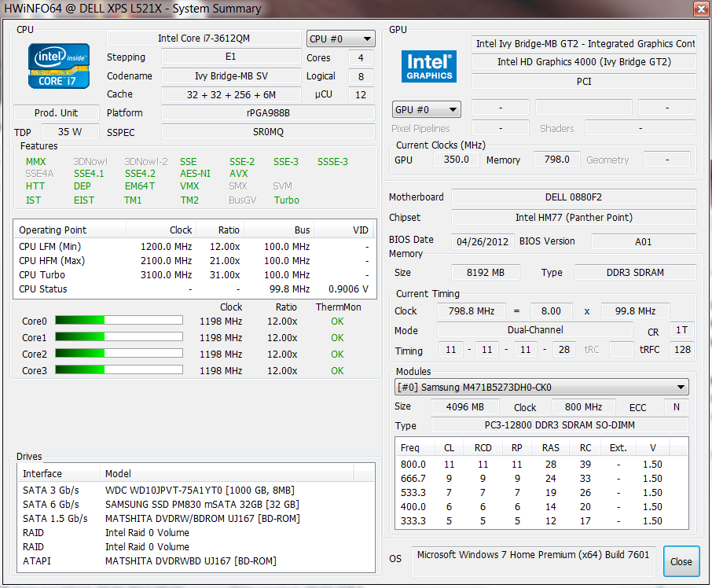Click the Turbo feature label
This screenshot has height=588, width=712.
pyautogui.click(x=287, y=200)
